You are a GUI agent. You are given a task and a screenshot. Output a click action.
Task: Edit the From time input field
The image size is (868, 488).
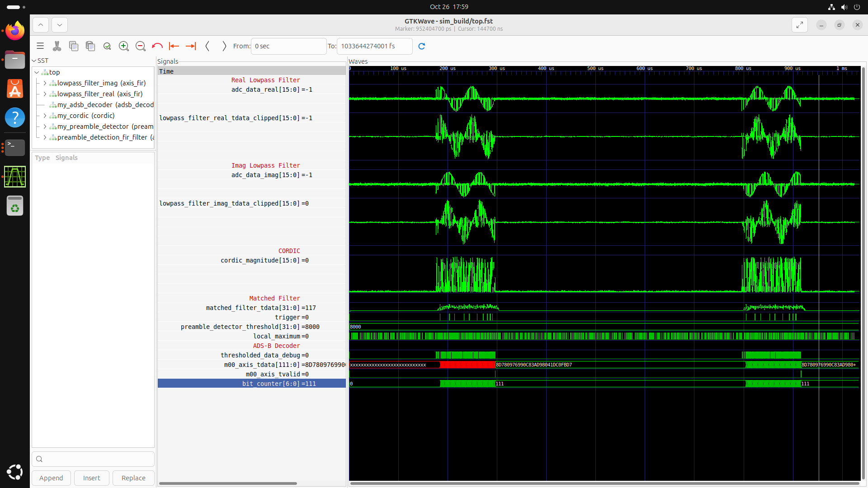click(288, 46)
